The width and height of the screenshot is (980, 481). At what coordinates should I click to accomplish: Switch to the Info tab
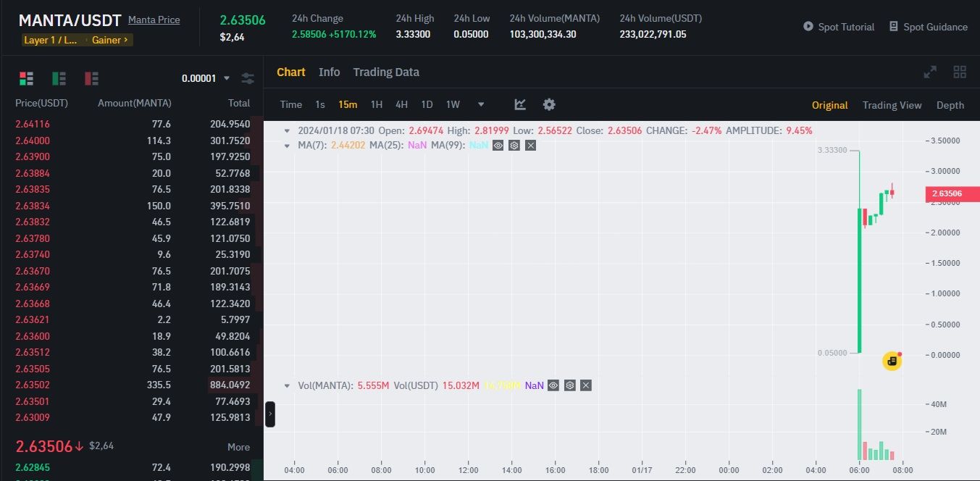tap(329, 72)
